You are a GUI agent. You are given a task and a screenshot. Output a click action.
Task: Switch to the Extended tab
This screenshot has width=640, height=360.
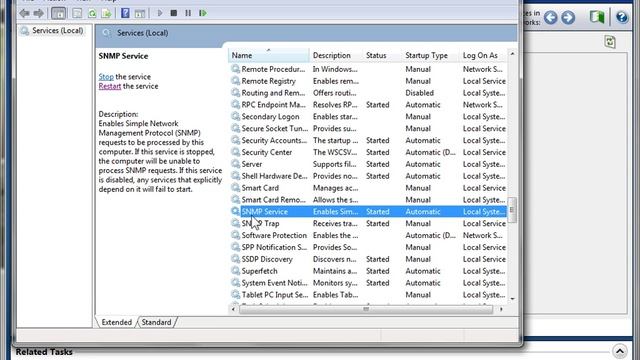pyautogui.click(x=116, y=322)
